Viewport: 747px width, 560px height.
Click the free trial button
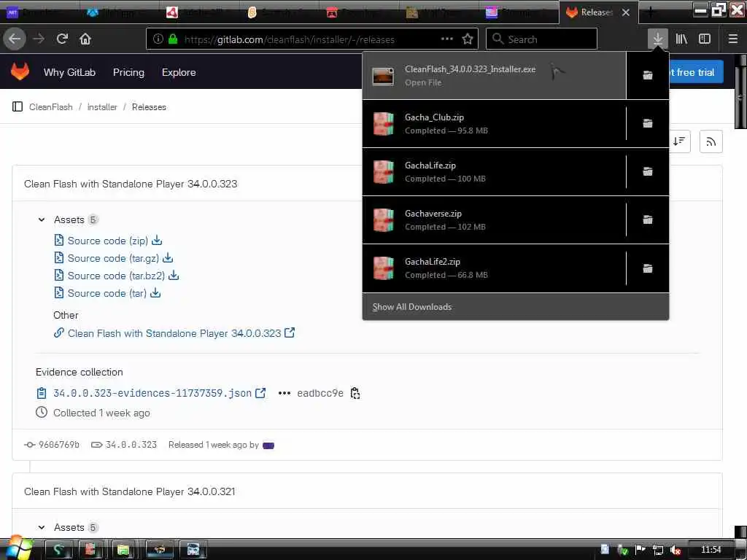[x=696, y=72]
